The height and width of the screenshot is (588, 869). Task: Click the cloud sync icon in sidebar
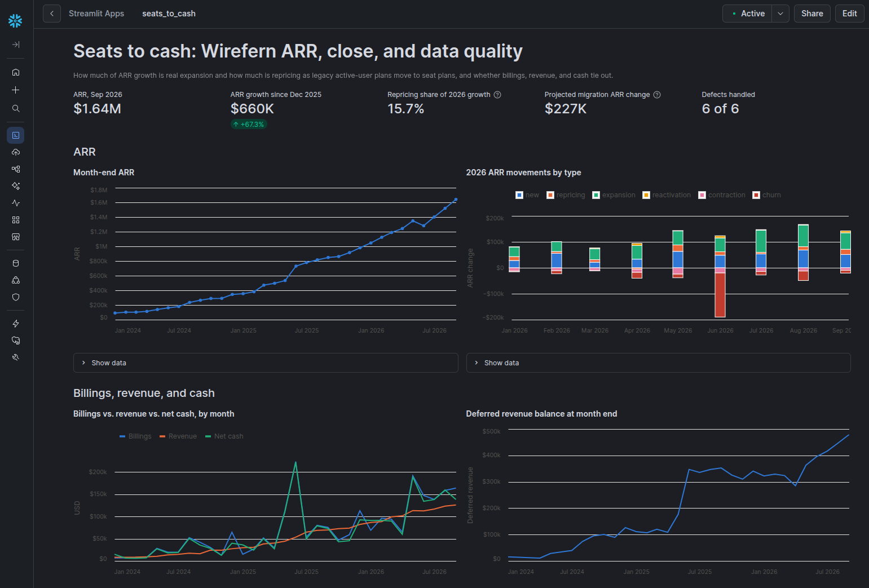[x=16, y=341]
